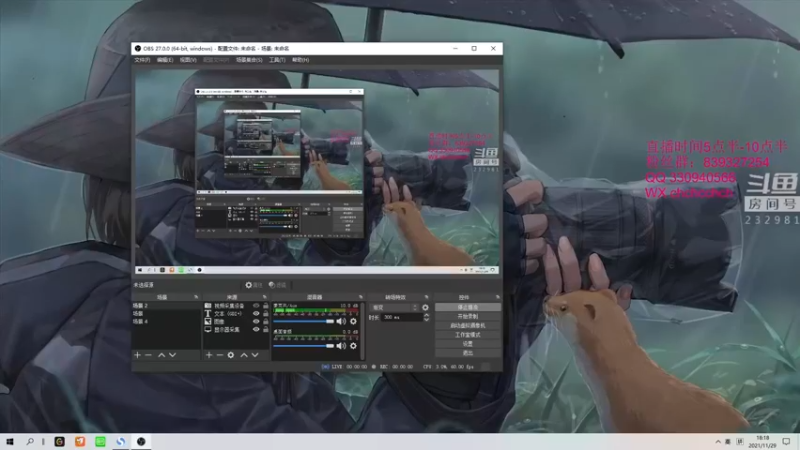Toggle visibility eye of 视频采集设备 source
Image resolution: width=800 pixels, height=450 pixels.
256,306
